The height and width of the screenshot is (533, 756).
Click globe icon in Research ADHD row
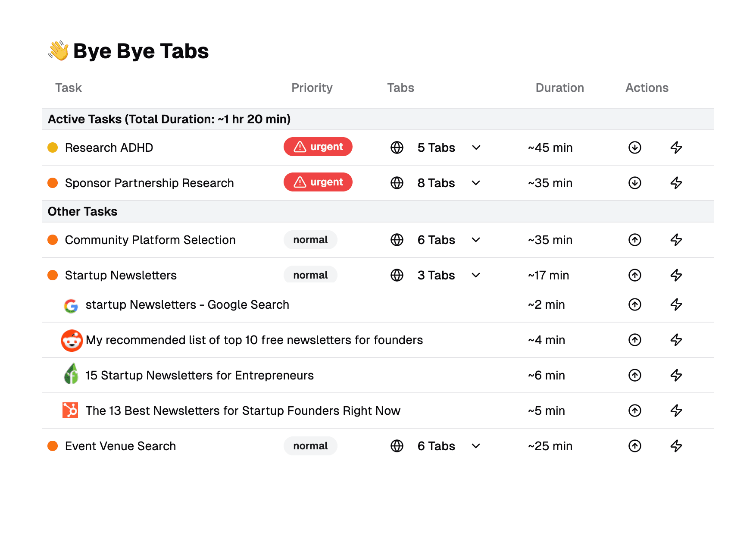tap(397, 147)
